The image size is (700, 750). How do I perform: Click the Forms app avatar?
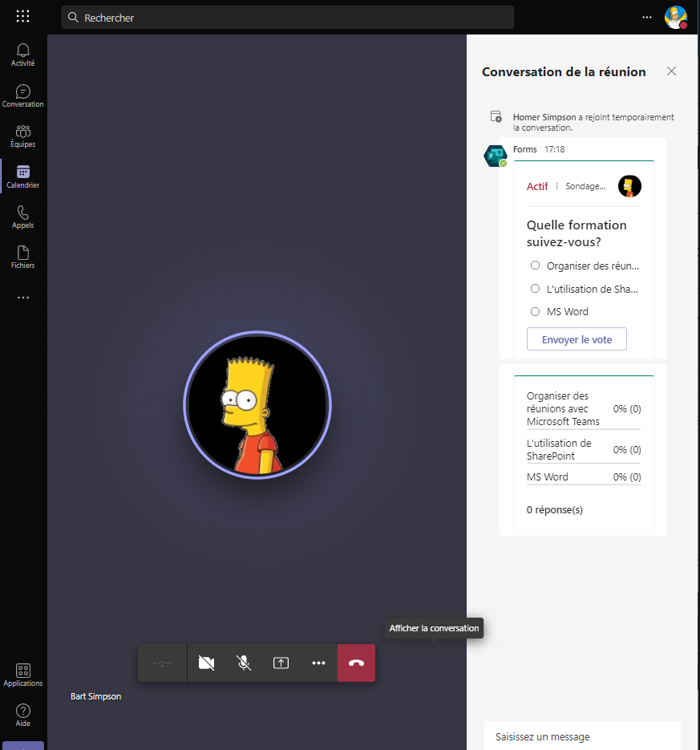(496, 156)
